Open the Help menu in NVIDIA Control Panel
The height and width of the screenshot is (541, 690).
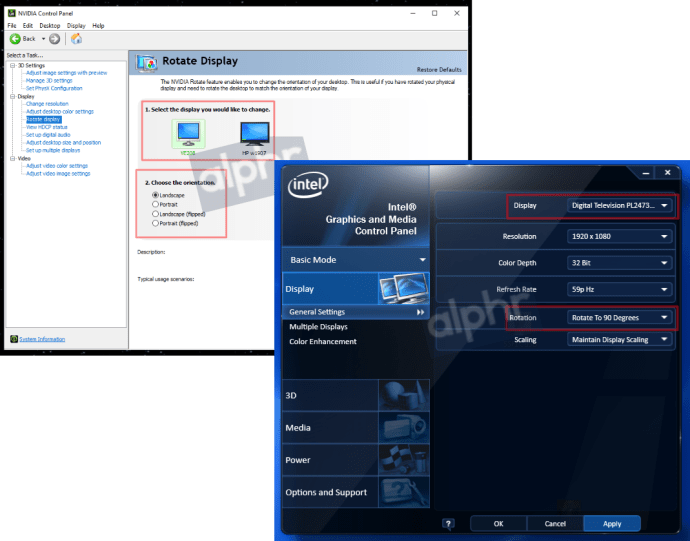click(97, 25)
